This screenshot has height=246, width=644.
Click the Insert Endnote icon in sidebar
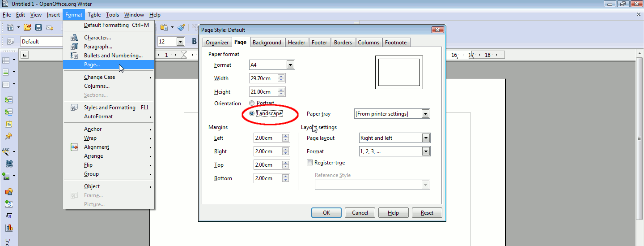tap(8, 112)
